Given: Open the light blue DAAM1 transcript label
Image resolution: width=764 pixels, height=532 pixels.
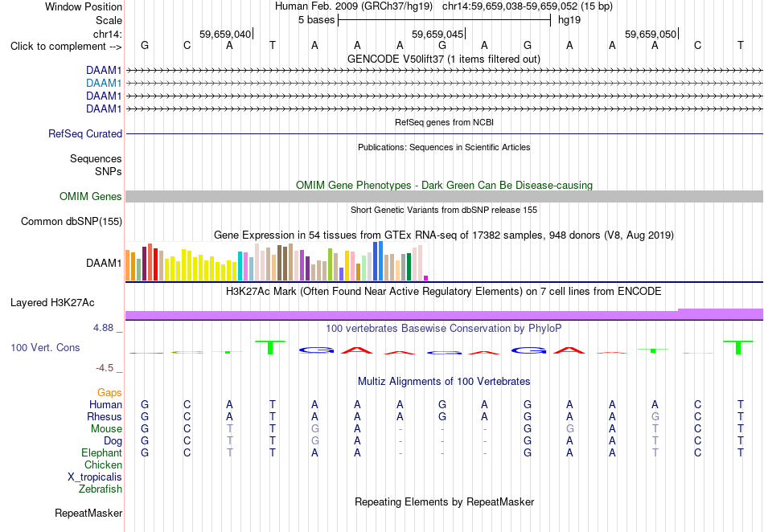Looking at the screenshot, I should coord(104,84).
